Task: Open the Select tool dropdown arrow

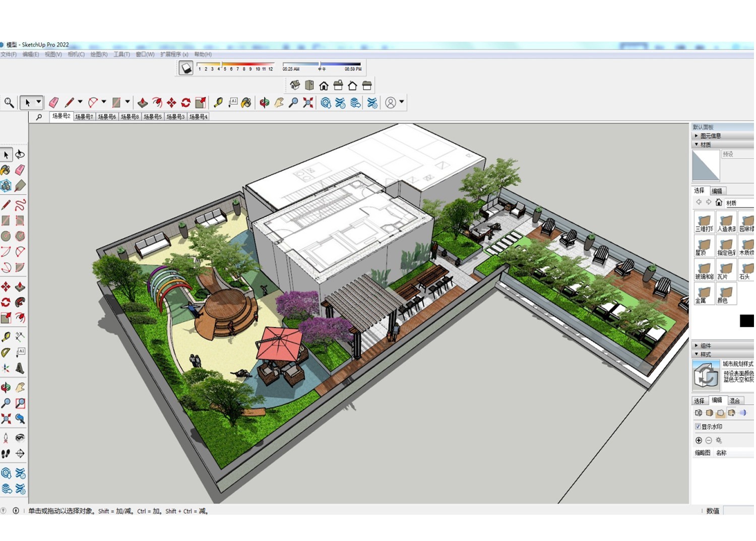Action: [x=38, y=102]
